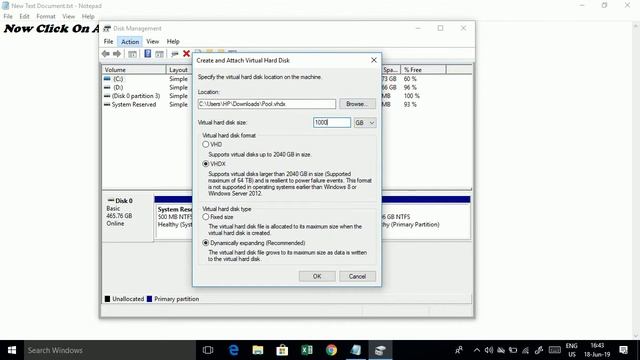The image size is (640, 360).
Task: Click the Windows Ink pen tray icon
Action: coord(539,350)
